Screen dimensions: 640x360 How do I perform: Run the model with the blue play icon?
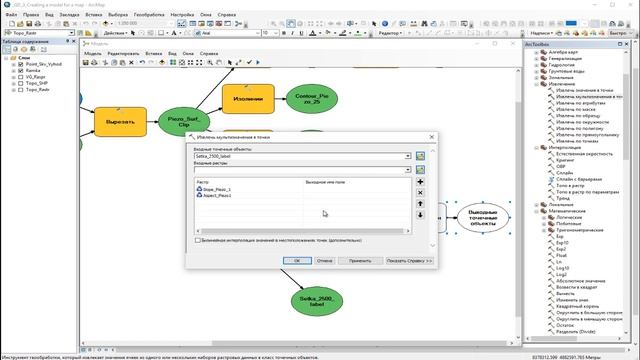coord(258,62)
